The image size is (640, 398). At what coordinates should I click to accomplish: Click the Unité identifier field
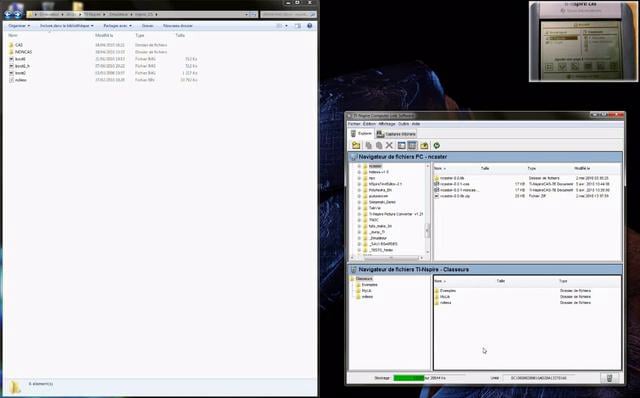click(538, 378)
